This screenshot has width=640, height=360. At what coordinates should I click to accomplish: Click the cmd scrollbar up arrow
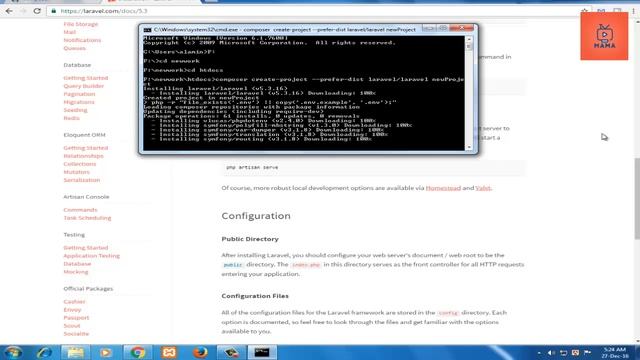click(469, 39)
